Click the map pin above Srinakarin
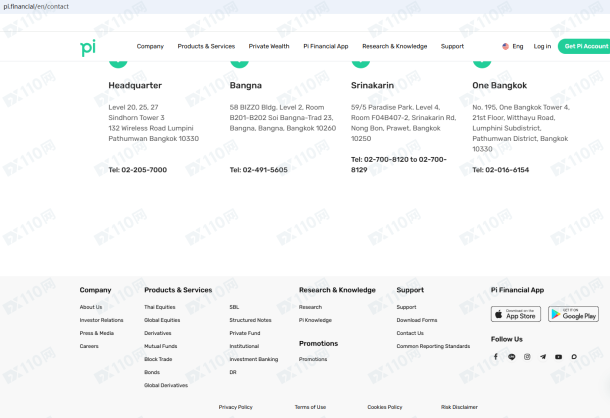 [x=361, y=63]
